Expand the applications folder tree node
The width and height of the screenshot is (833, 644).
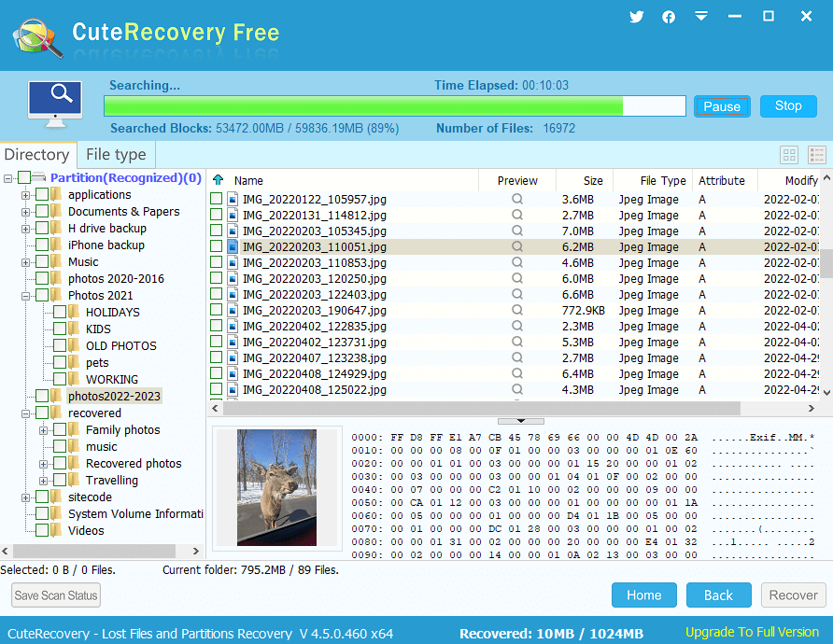(x=26, y=195)
